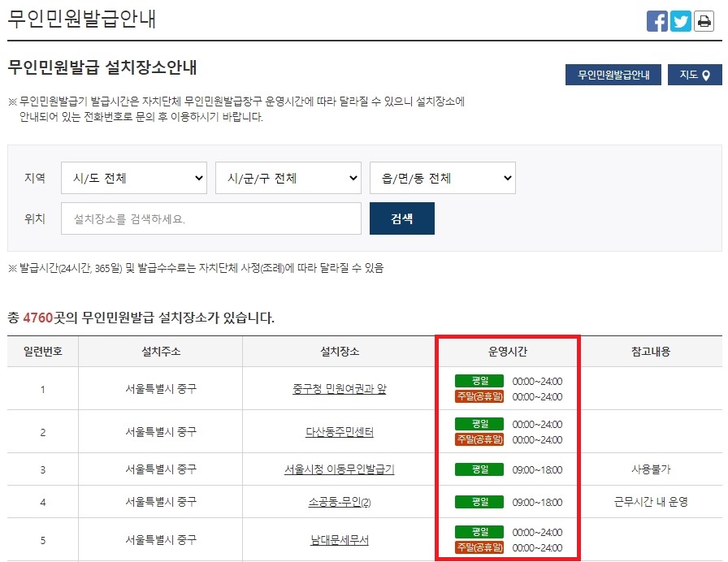Click the 4760 total count number
728x562 pixels.
(38, 318)
